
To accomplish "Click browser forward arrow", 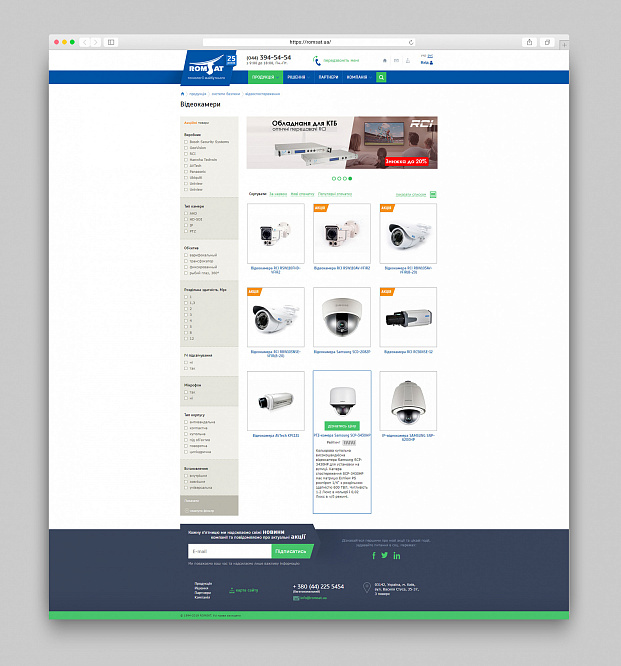I will (96, 42).
